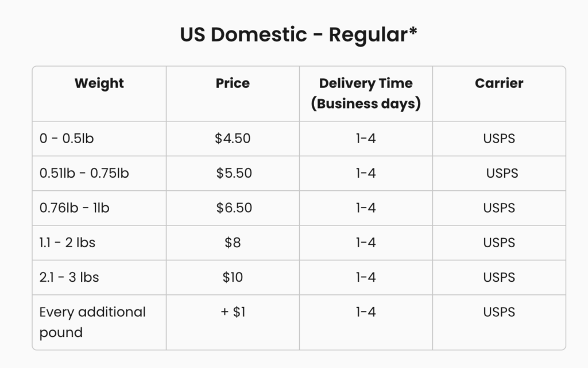Select the "Every additional pound" cell
The height and width of the screenshot is (368, 588).
pyautogui.click(x=92, y=322)
